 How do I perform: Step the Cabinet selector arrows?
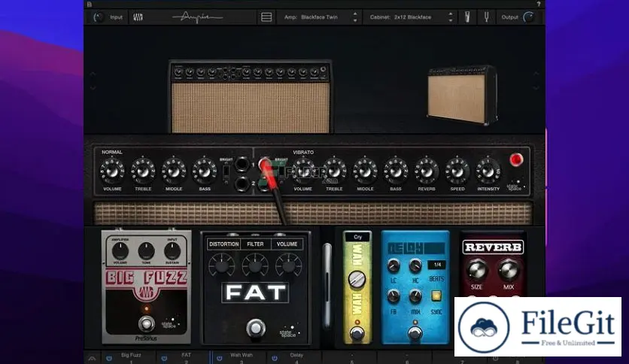pyautogui.click(x=451, y=17)
